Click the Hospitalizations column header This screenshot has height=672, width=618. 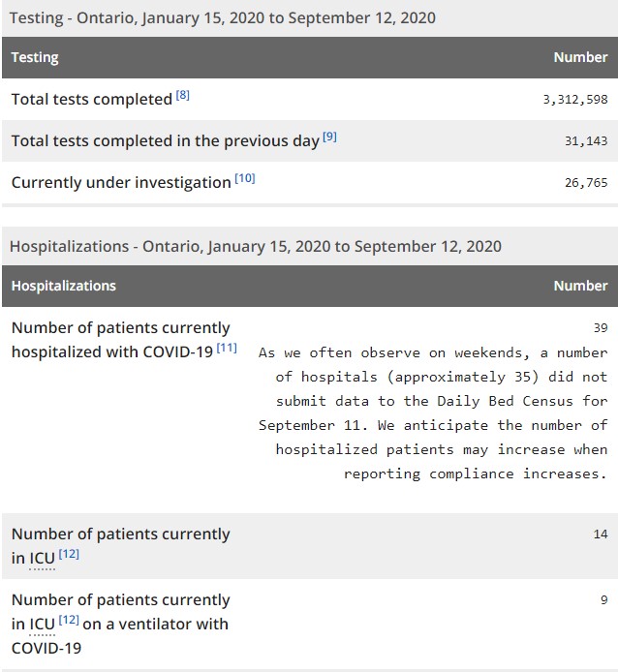coord(63,286)
